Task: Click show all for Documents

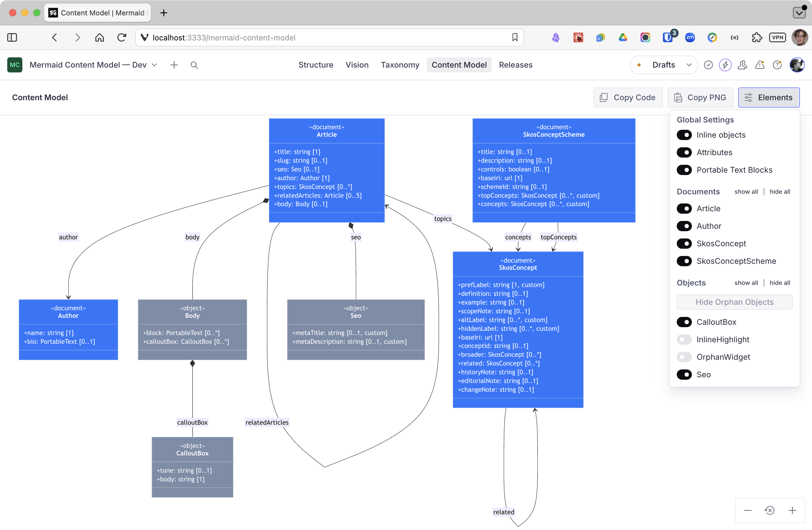Action: [x=746, y=191]
